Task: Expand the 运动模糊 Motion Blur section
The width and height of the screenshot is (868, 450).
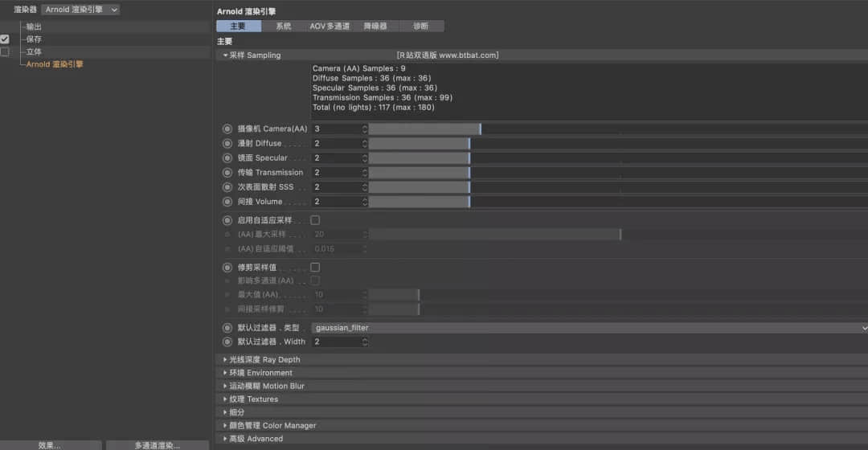Action: click(x=267, y=386)
